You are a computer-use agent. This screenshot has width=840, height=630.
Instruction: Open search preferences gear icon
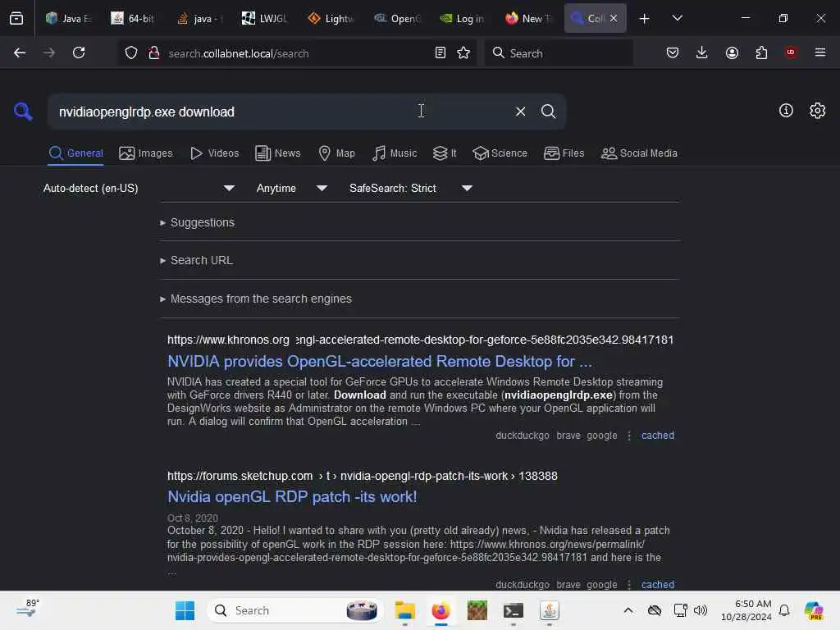coord(818,111)
